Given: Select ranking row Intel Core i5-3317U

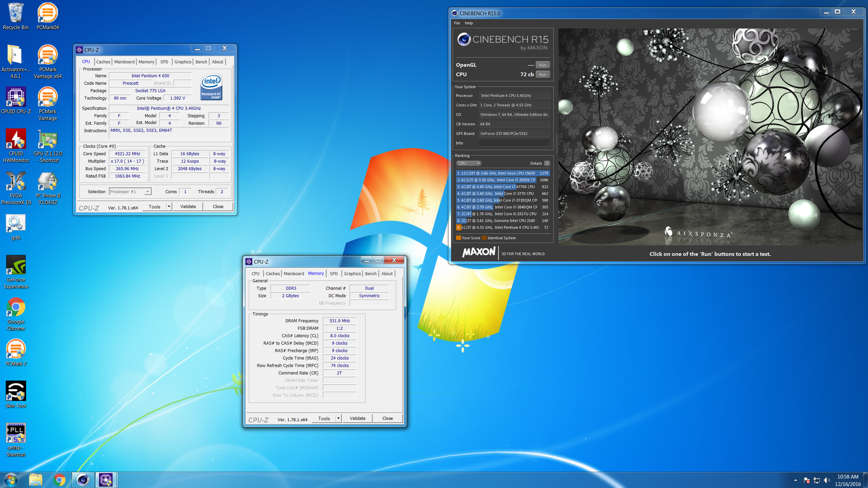Looking at the screenshot, I should click(503, 214).
